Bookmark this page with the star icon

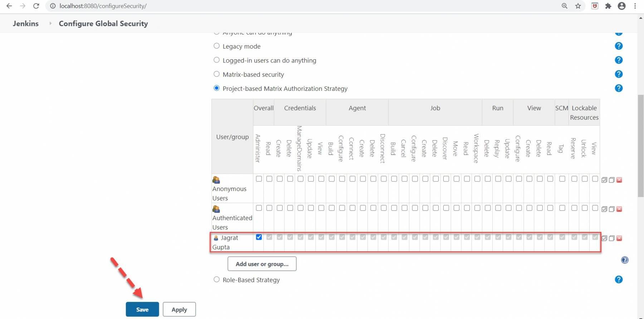578,6
